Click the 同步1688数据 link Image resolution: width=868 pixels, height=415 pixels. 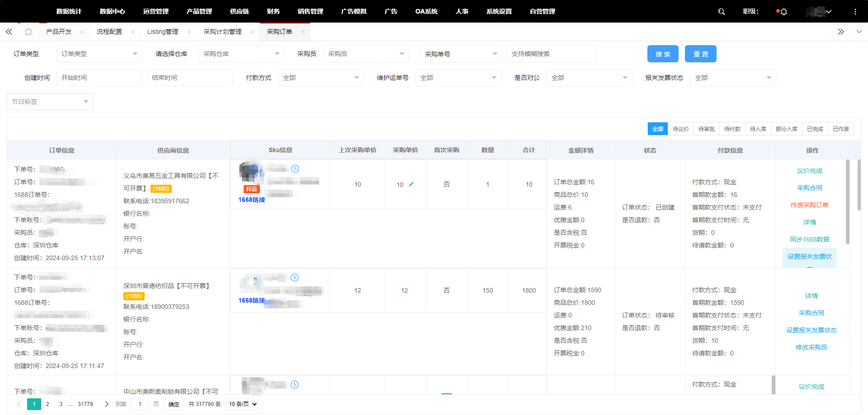click(810, 239)
